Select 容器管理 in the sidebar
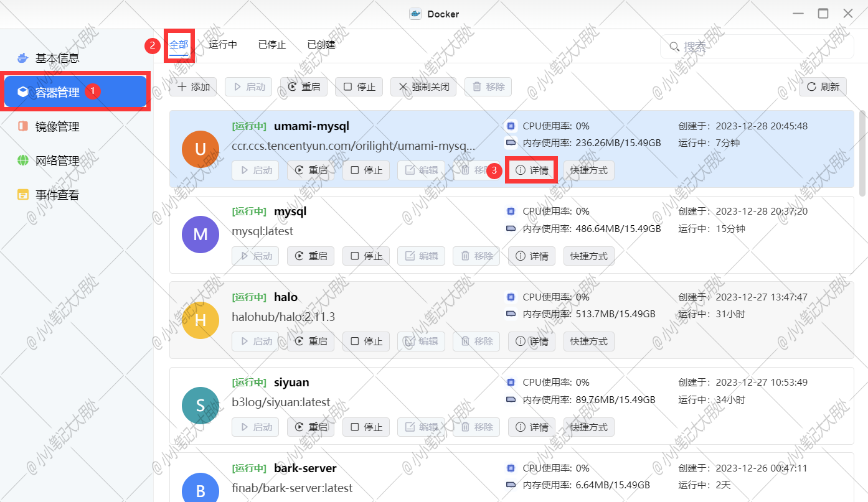Image resolution: width=868 pixels, height=502 pixels. coord(76,92)
